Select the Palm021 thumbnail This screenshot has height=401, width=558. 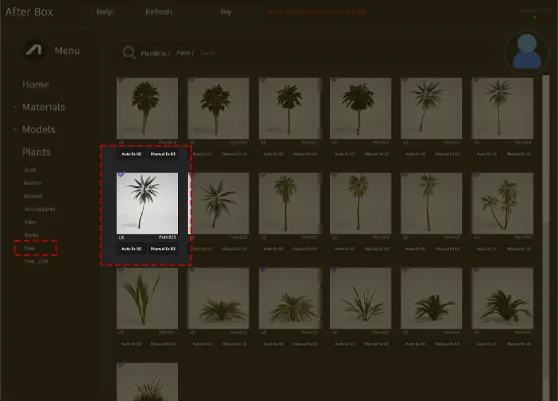[289, 108]
